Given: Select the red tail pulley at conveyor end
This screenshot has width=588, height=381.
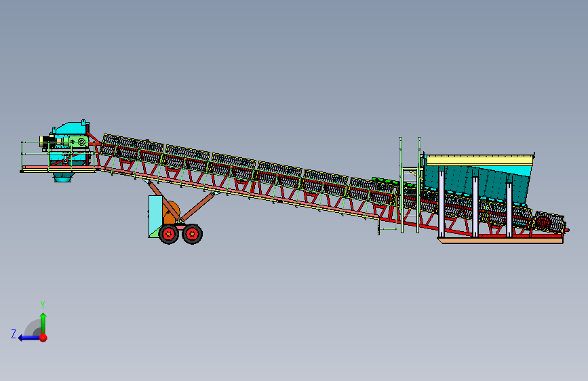Looking at the screenshot, I should pos(543,222).
